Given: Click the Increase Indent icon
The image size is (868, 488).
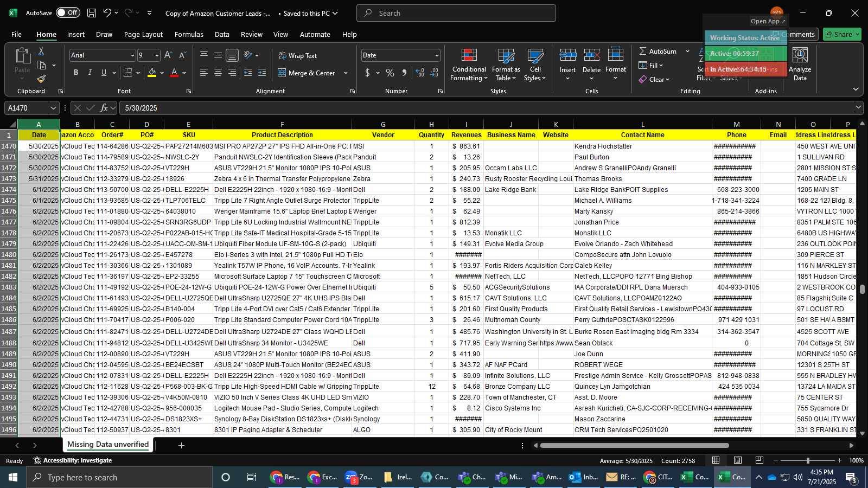Looking at the screenshot, I should point(262,73).
